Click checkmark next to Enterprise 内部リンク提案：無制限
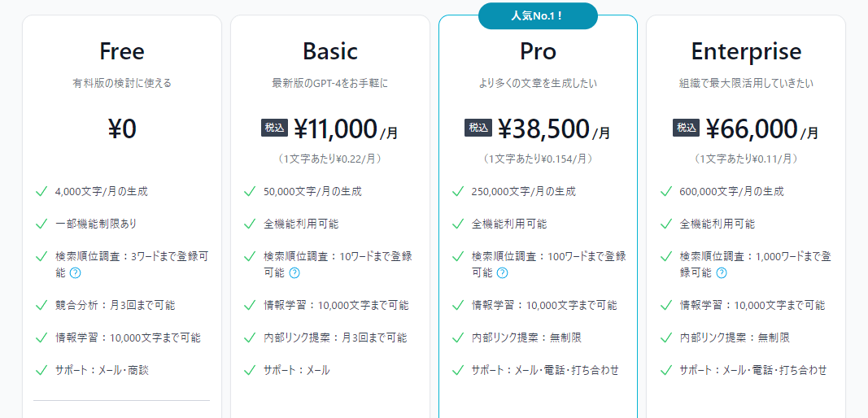The width and height of the screenshot is (868, 418). pyautogui.click(x=665, y=337)
